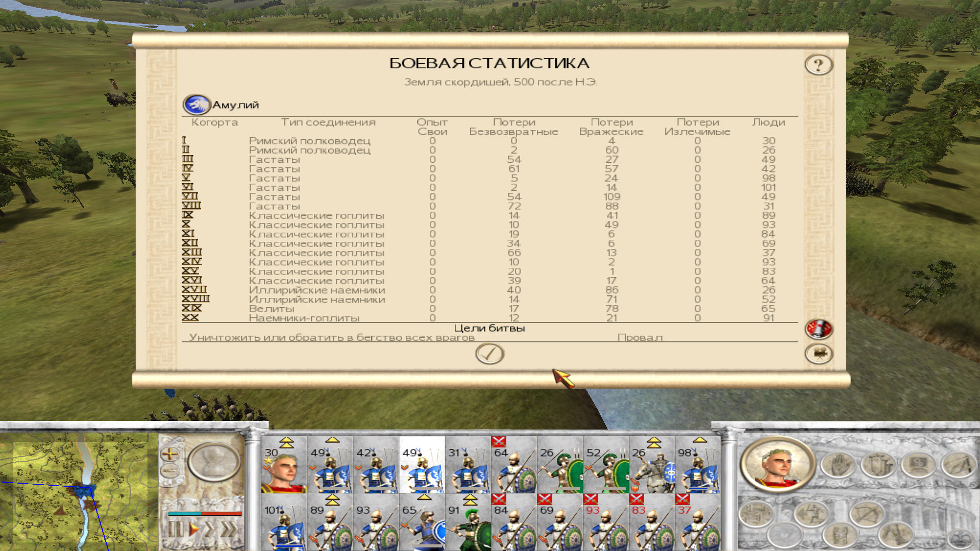Select the mercenary hoplite card with 91 men
This screenshot has width=980, height=551.
point(468,522)
